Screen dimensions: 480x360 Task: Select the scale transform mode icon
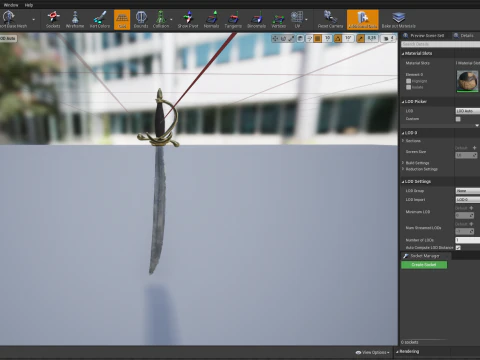[291, 39]
